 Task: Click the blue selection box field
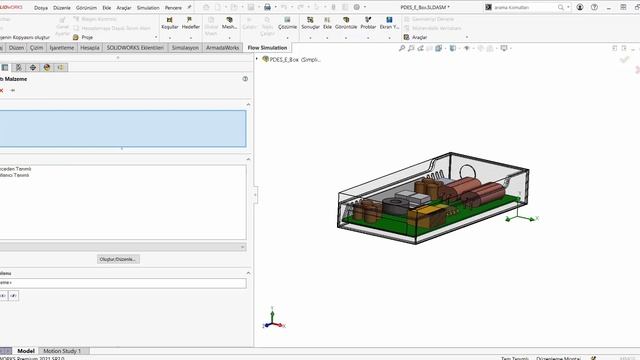[122, 129]
